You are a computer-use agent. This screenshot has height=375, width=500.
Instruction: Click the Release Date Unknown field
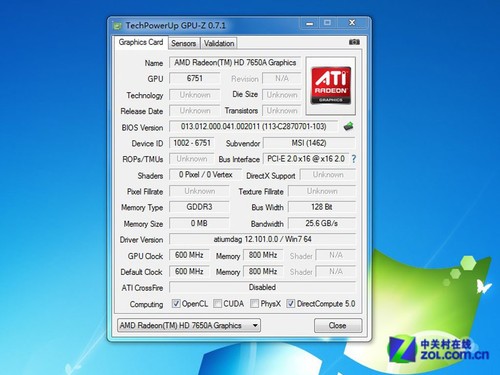tap(195, 111)
